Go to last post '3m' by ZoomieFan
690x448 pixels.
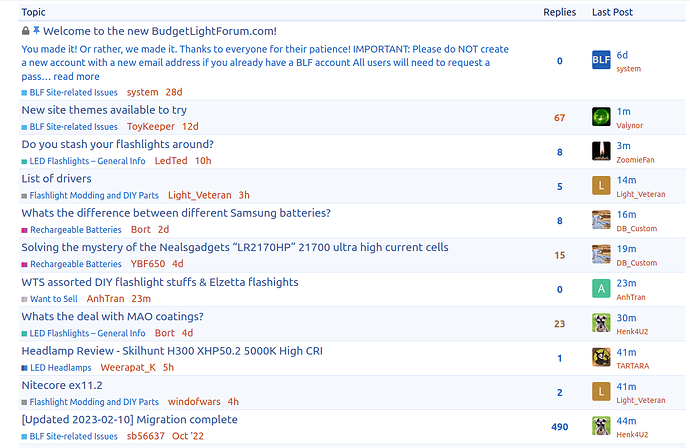coord(623,146)
